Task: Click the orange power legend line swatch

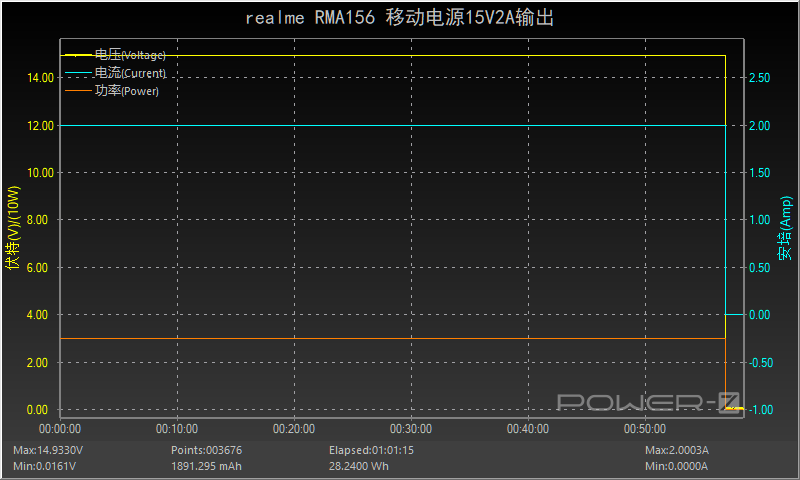Action: tap(78, 91)
